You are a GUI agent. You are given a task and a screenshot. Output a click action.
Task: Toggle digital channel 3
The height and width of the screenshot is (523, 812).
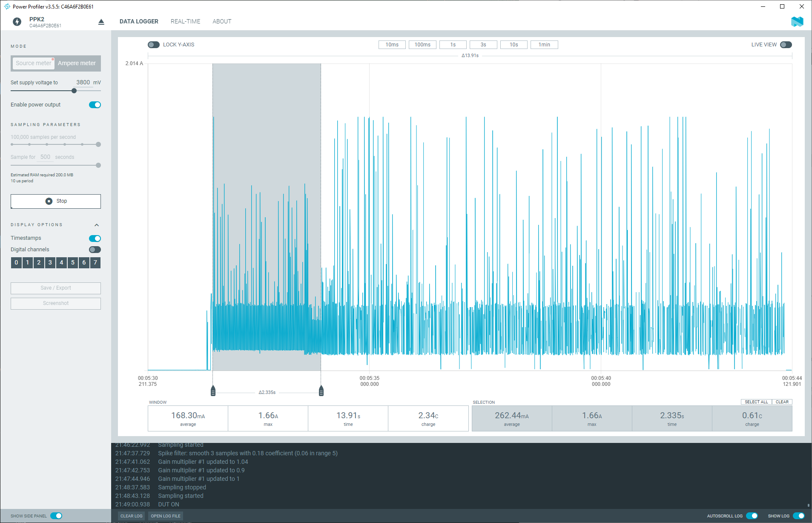[x=50, y=263]
